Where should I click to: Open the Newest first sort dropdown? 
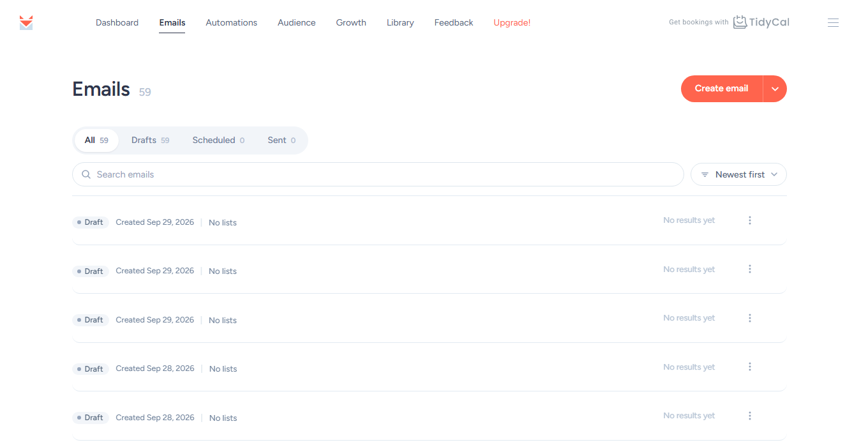click(x=738, y=174)
